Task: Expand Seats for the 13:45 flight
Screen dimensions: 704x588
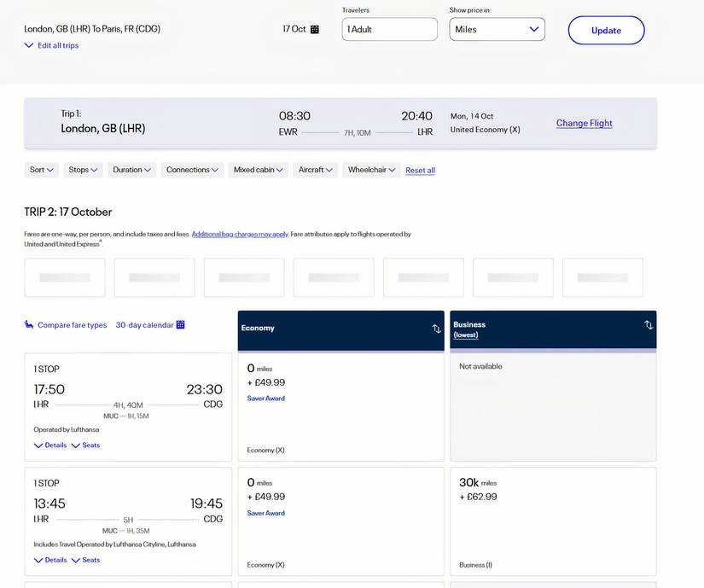Action: pos(86,559)
